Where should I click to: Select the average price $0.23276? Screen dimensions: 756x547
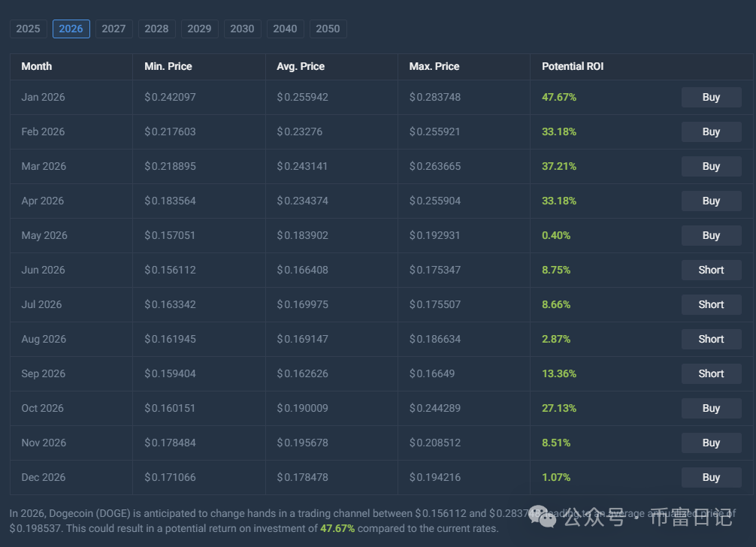pos(299,132)
